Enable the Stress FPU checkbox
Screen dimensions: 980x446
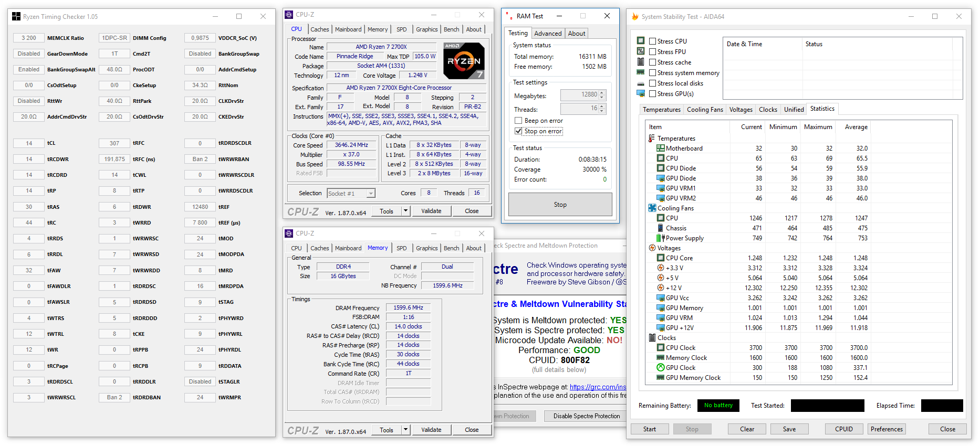pyautogui.click(x=653, y=52)
